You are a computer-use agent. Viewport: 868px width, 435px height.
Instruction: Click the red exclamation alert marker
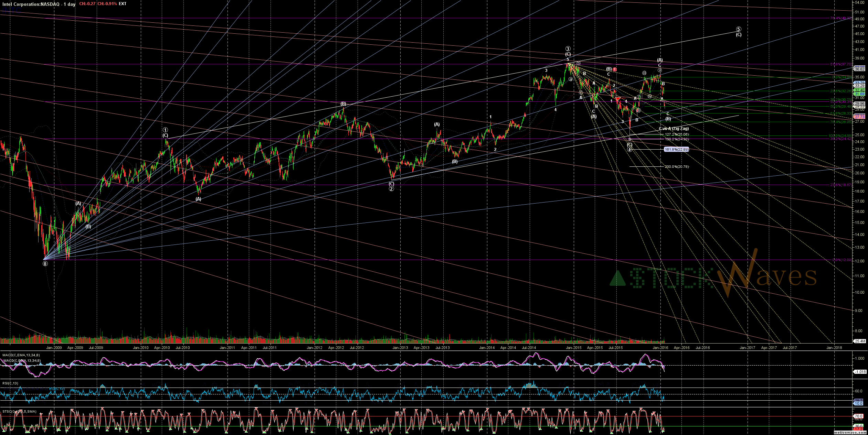click(x=615, y=69)
